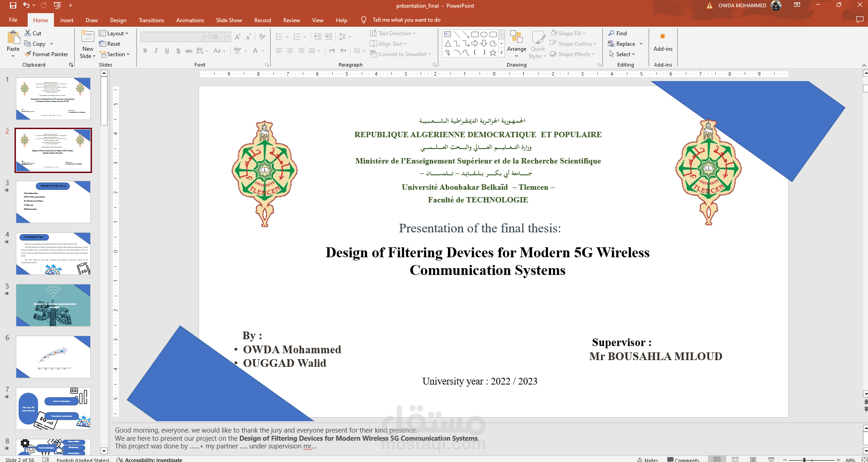Click the Reset slide button

point(110,44)
